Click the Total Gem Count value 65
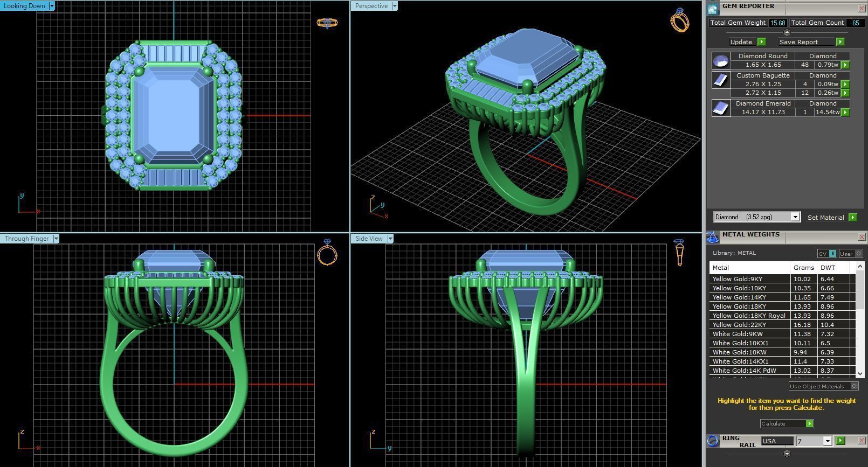This screenshot has height=467, width=868. tap(855, 23)
